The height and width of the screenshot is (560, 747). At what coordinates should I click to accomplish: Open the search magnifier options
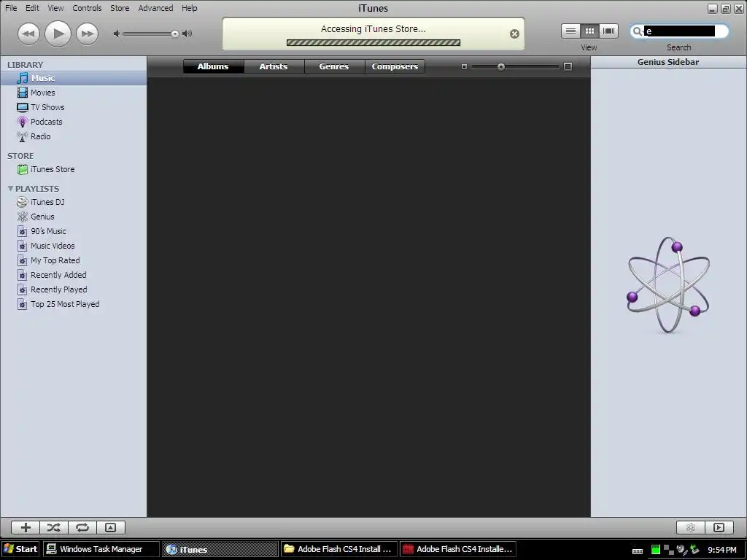(x=637, y=31)
